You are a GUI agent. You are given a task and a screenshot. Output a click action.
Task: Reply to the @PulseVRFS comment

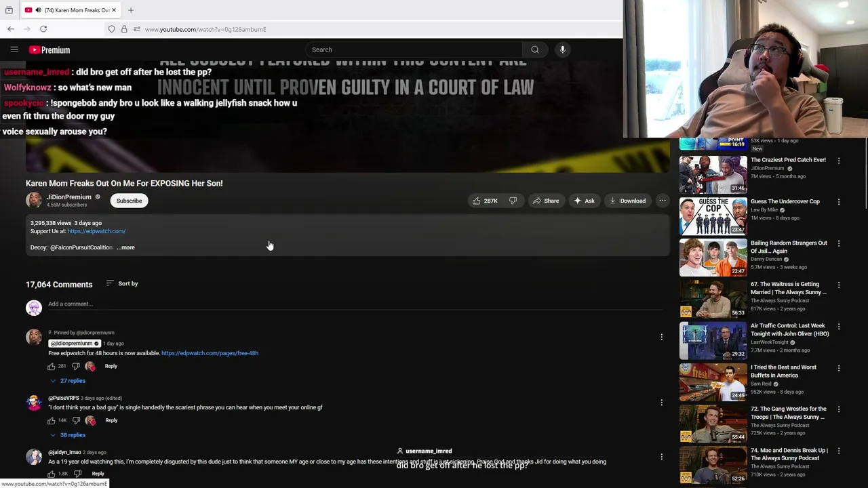pyautogui.click(x=111, y=420)
